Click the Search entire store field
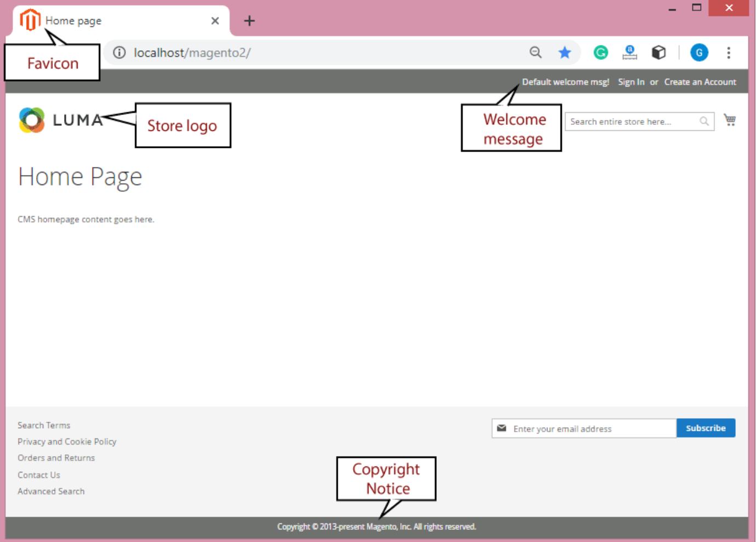The width and height of the screenshot is (756, 542). click(632, 122)
